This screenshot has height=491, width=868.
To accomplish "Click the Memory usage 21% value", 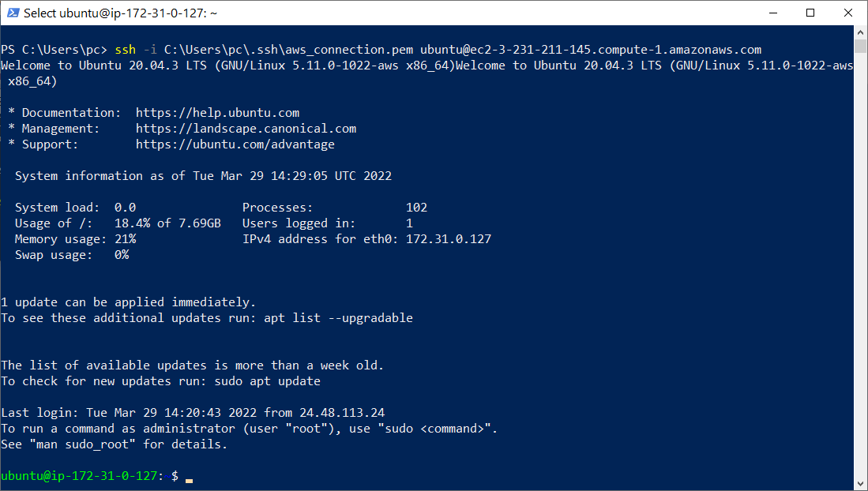I will coord(125,239).
